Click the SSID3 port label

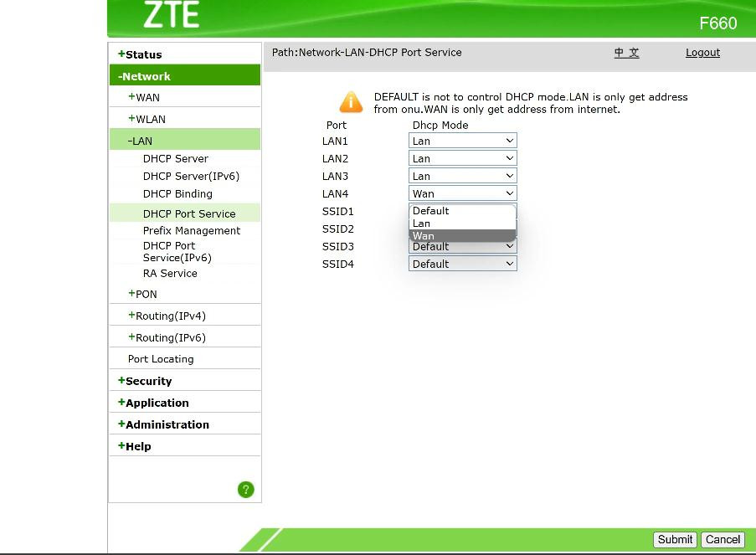[x=338, y=246]
